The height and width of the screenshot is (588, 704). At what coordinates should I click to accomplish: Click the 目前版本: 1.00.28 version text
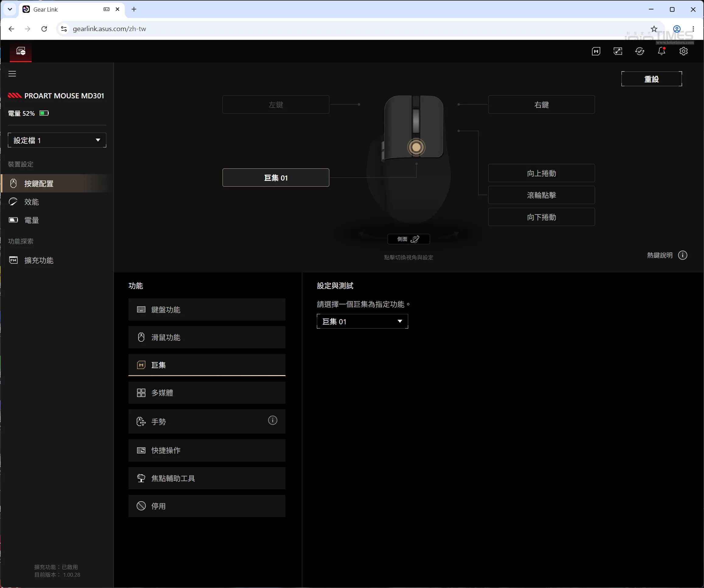tap(57, 575)
